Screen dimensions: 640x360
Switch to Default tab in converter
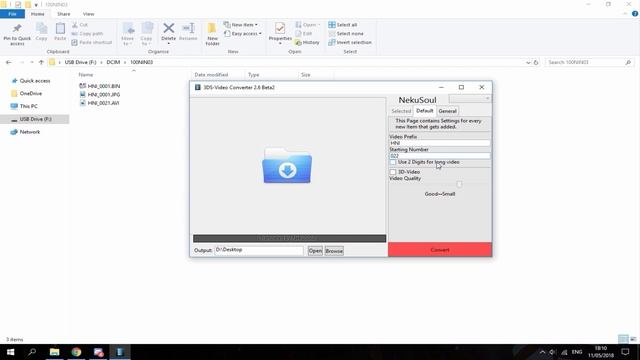point(424,111)
